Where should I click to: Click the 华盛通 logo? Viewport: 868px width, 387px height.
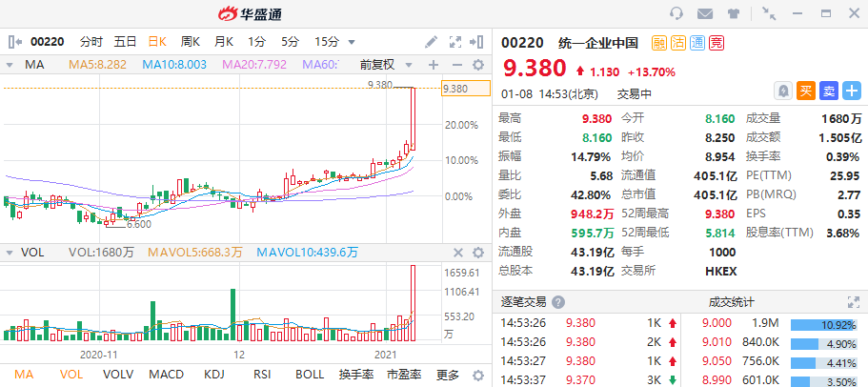coord(250,14)
